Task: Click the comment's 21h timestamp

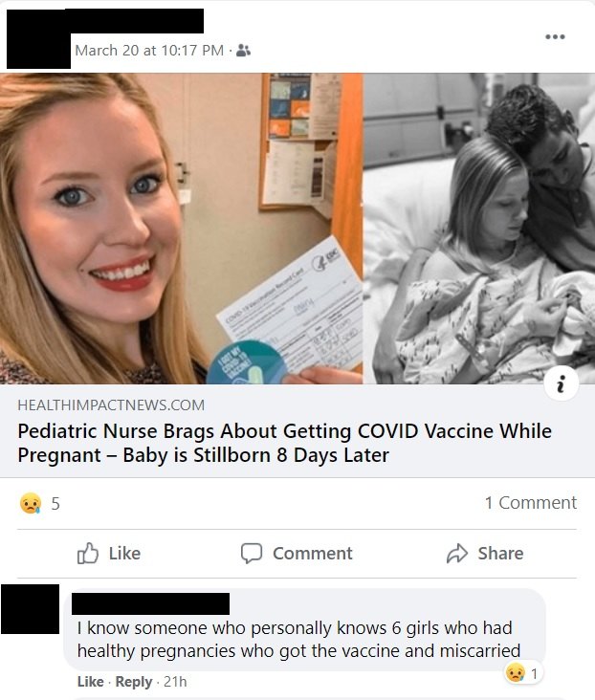Action: (175, 682)
